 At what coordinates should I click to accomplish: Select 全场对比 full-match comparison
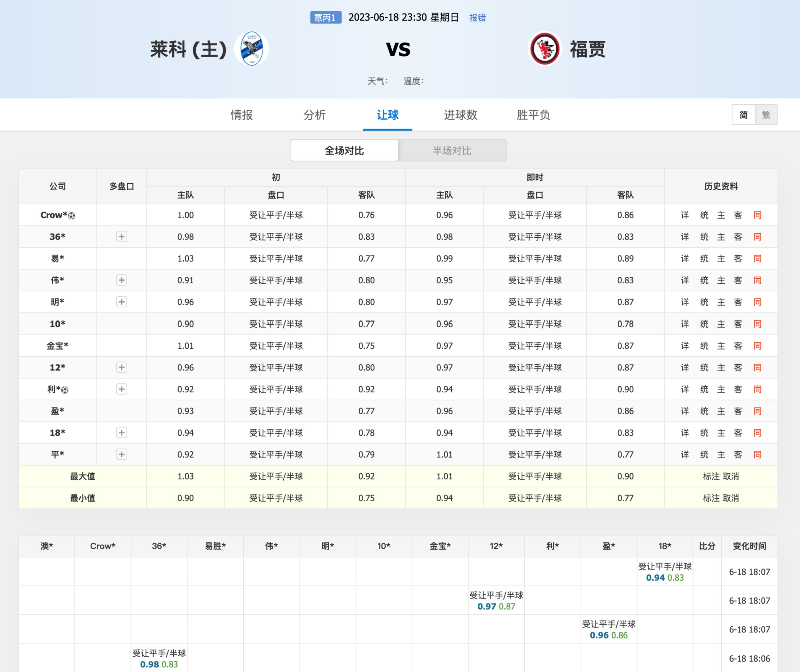coord(344,150)
